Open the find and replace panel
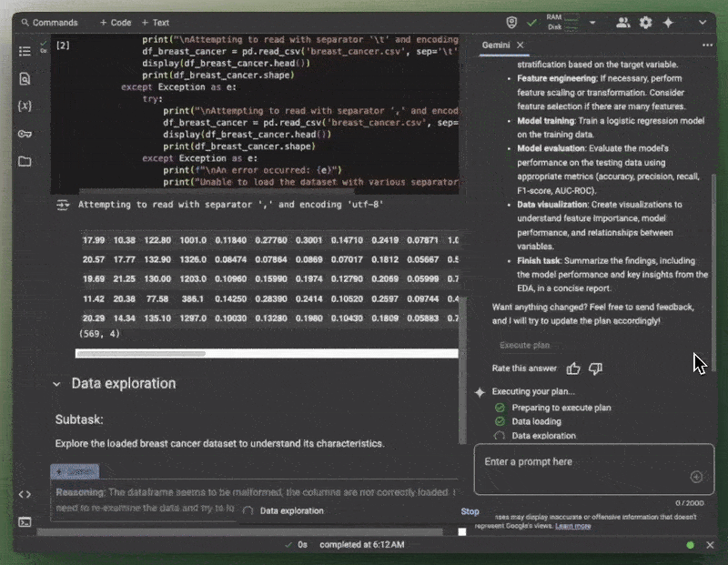The image size is (728, 565). pyautogui.click(x=25, y=79)
